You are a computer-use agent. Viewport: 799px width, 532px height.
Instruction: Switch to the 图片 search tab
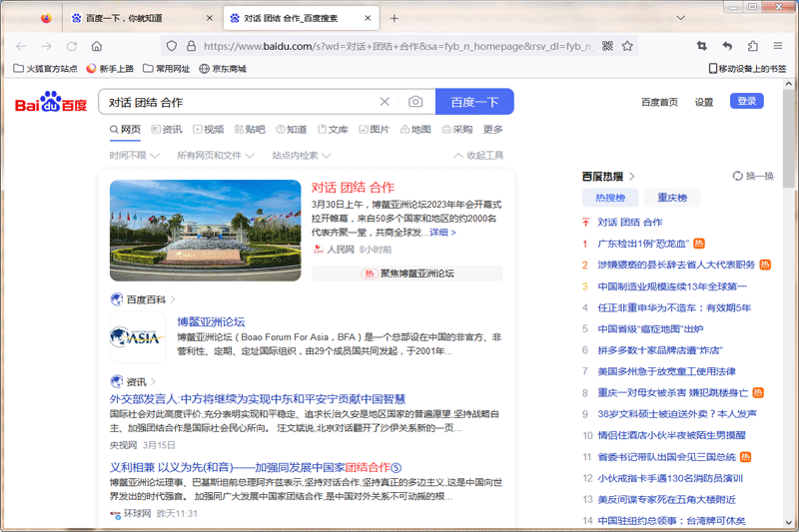point(374,130)
